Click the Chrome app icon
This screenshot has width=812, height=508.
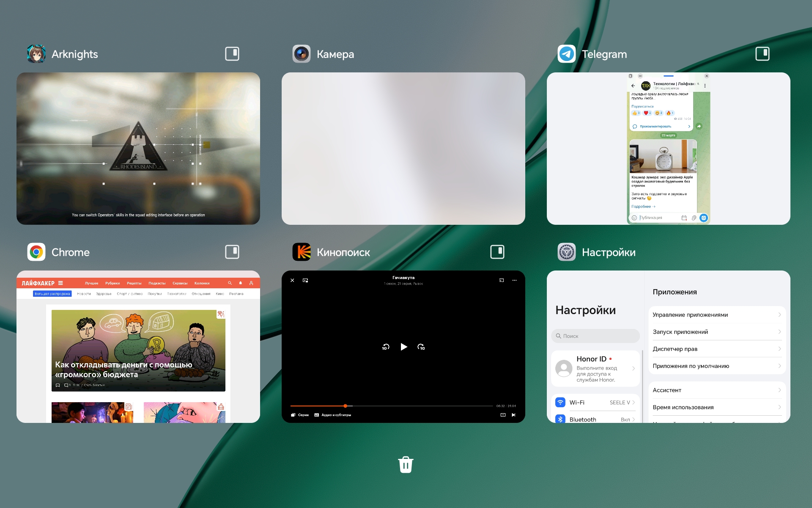tap(36, 252)
